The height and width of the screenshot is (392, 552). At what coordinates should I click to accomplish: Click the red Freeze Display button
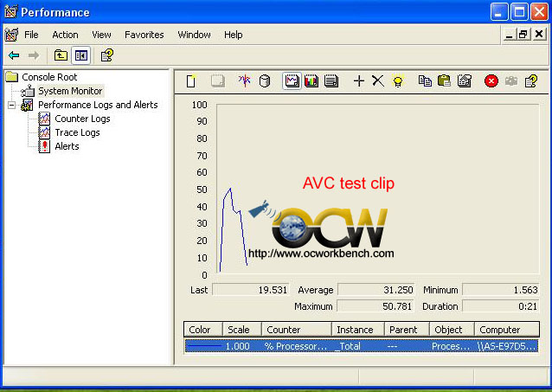click(x=491, y=81)
